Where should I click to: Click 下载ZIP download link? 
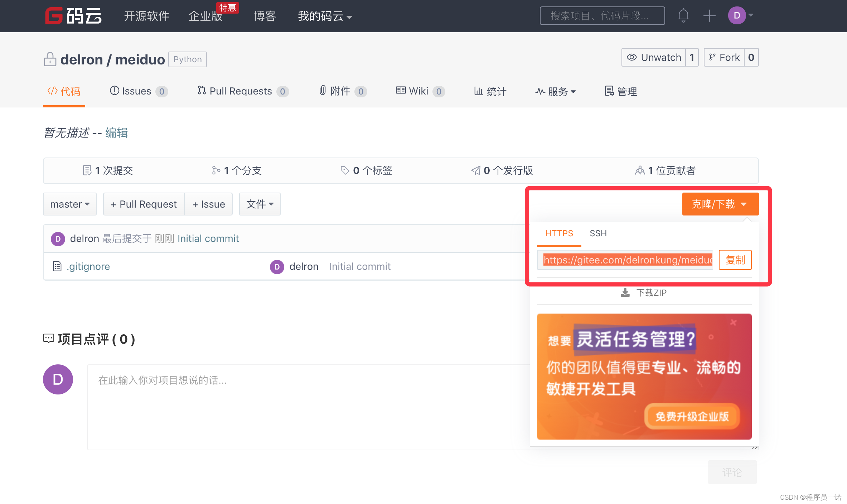pos(644,293)
